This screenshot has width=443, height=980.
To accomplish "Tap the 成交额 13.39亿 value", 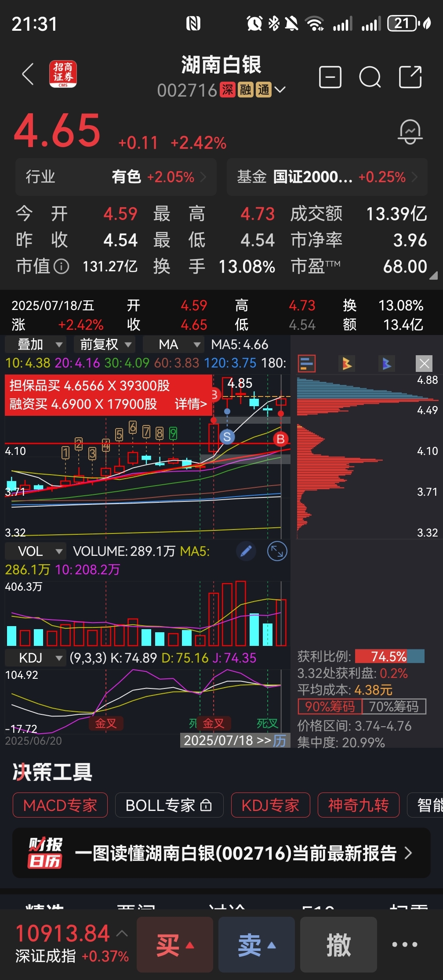I will pyautogui.click(x=396, y=214).
